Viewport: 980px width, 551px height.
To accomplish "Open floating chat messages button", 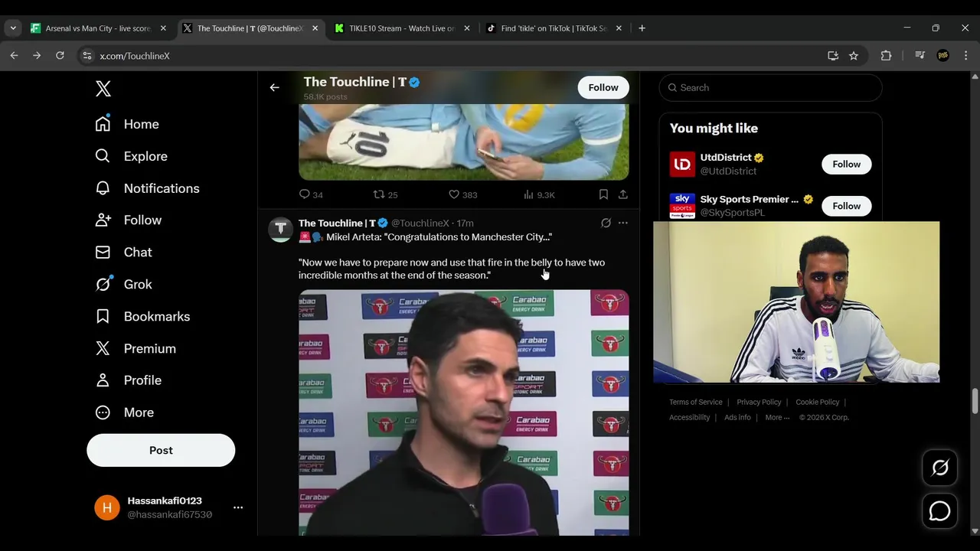I will 939,511.
